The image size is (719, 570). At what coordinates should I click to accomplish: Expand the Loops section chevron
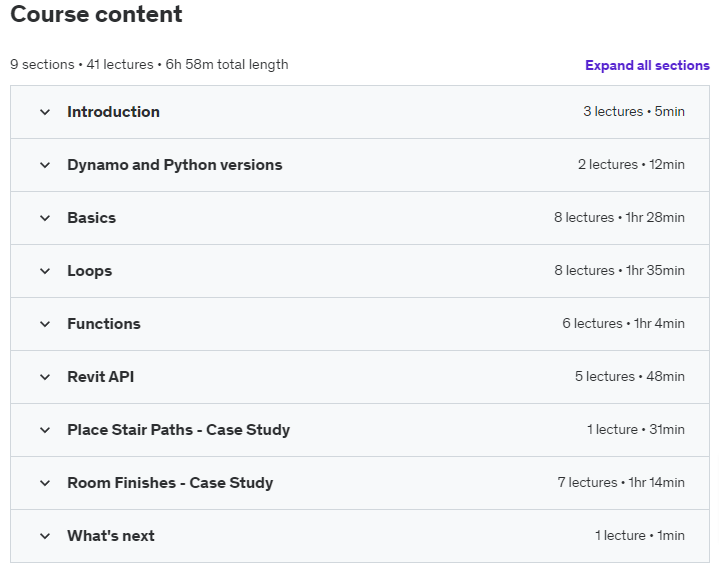coord(45,271)
